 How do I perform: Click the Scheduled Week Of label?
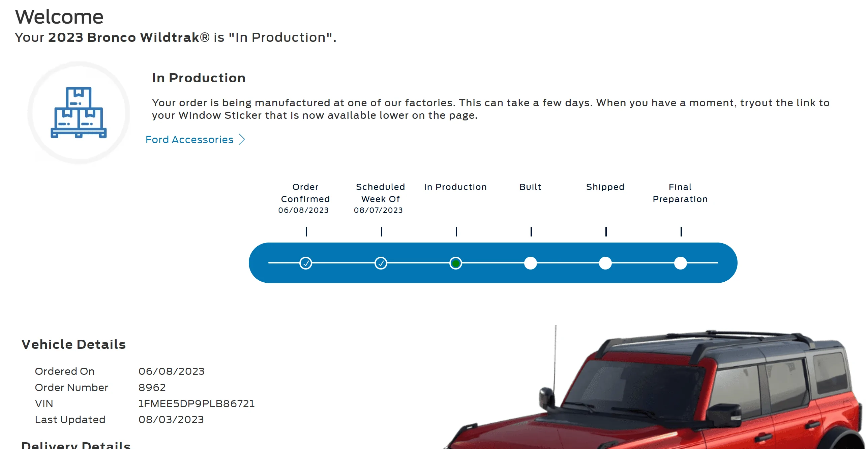pos(381,193)
